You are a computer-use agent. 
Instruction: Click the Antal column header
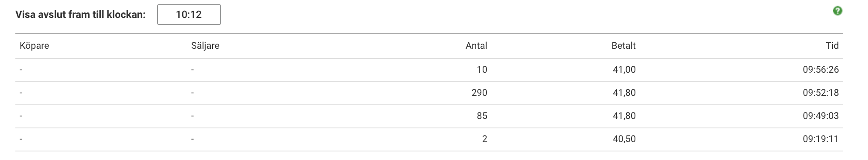click(x=476, y=46)
